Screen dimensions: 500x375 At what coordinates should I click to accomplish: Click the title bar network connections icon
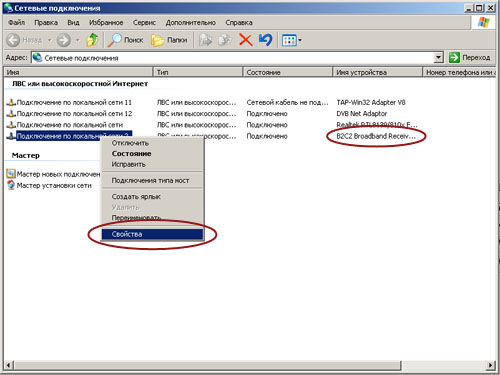click(8, 8)
